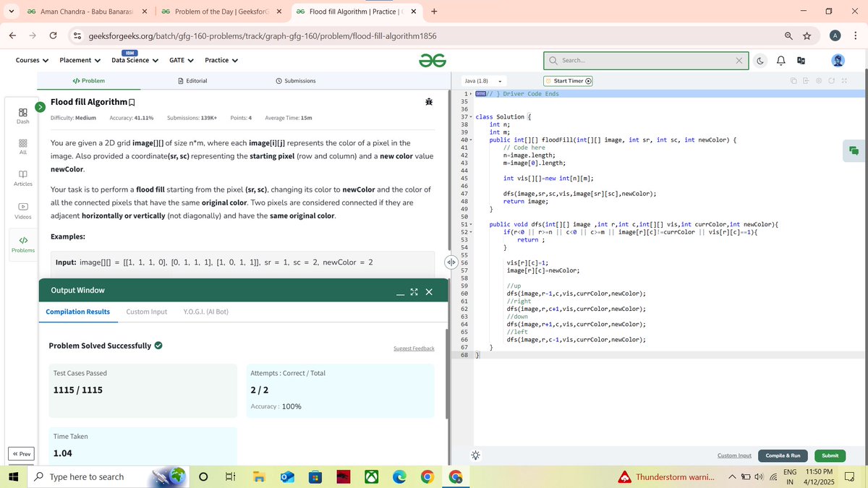The width and height of the screenshot is (868, 488).
Task: Maximize the Output Window panel
Action: 414,292
